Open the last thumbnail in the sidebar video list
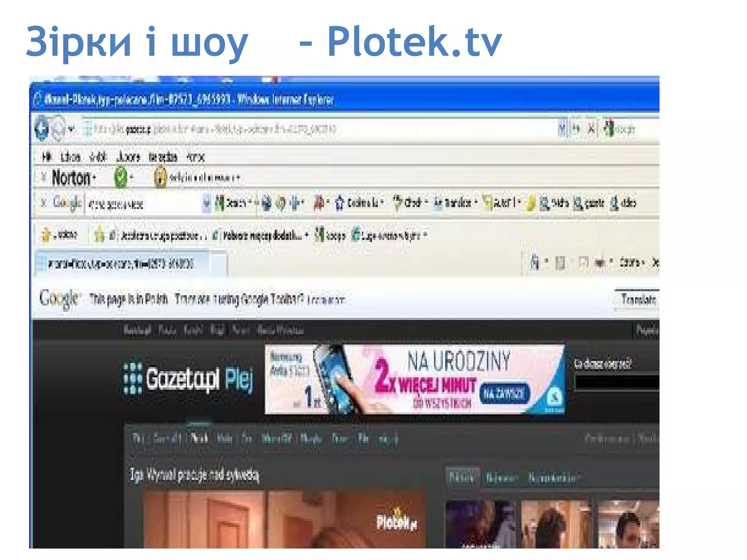747x560 pixels. pyautogui.click(x=628, y=524)
